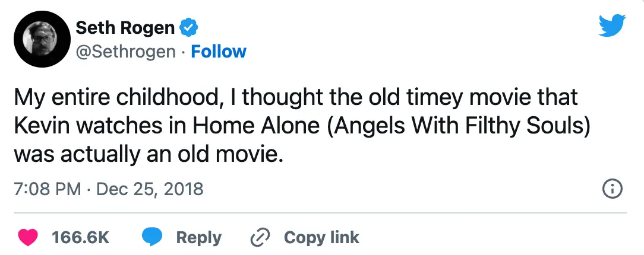Click the blue reply bubble icon
644x255 pixels.
(x=152, y=238)
